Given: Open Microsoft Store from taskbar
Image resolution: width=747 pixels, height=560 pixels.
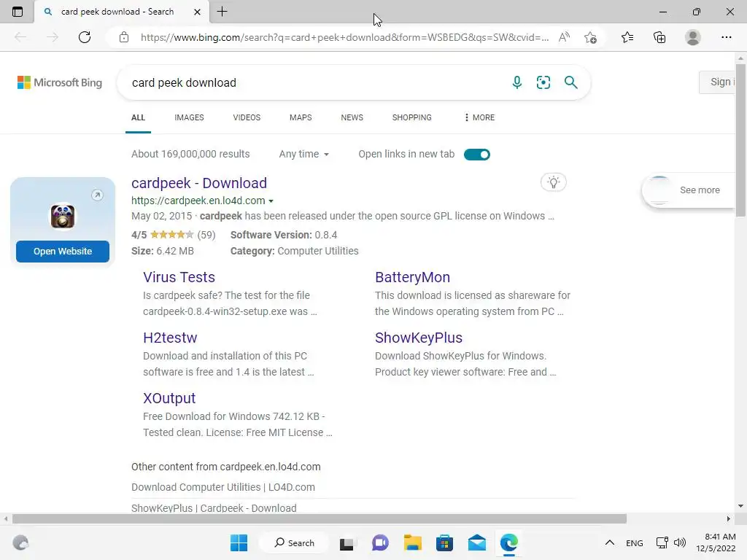Looking at the screenshot, I should (444, 542).
